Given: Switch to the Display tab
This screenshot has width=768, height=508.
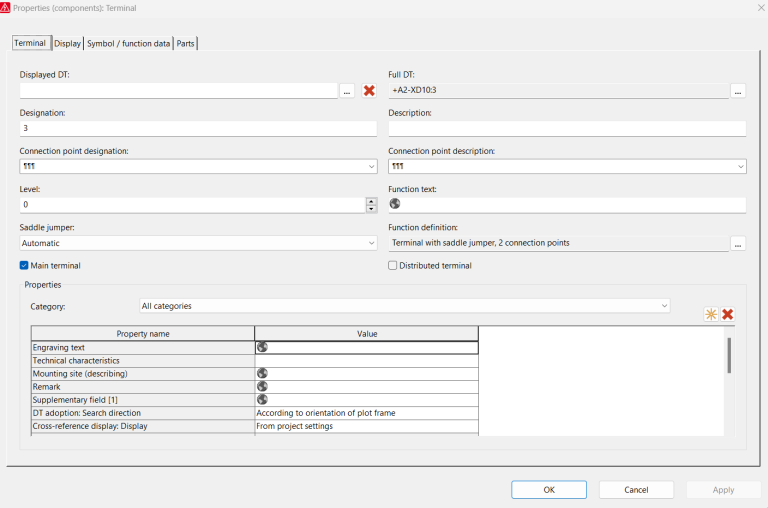Looking at the screenshot, I should tap(68, 44).
